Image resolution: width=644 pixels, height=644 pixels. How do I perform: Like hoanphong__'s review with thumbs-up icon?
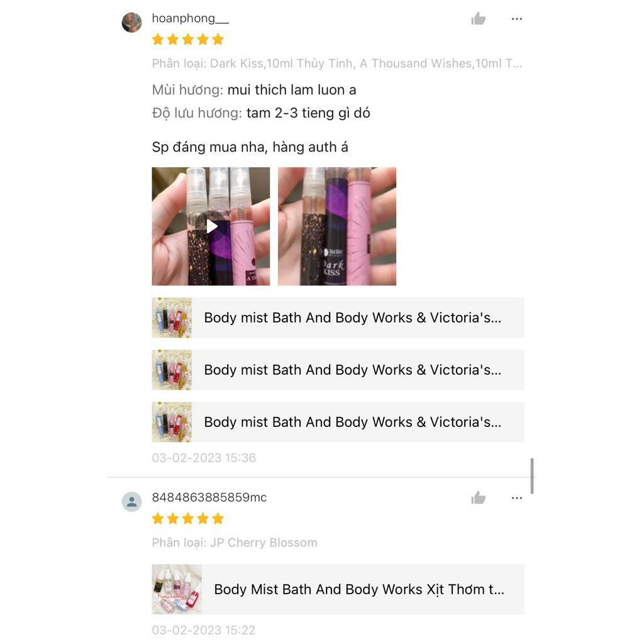coord(478,19)
